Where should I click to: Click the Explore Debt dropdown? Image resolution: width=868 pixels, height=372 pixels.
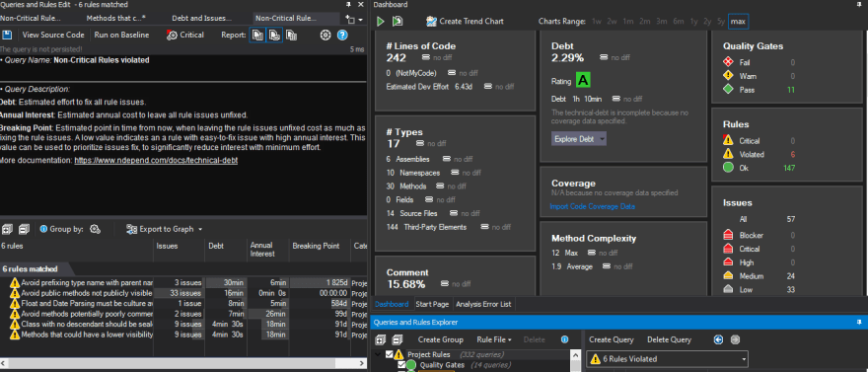click(x=579, y=139)
